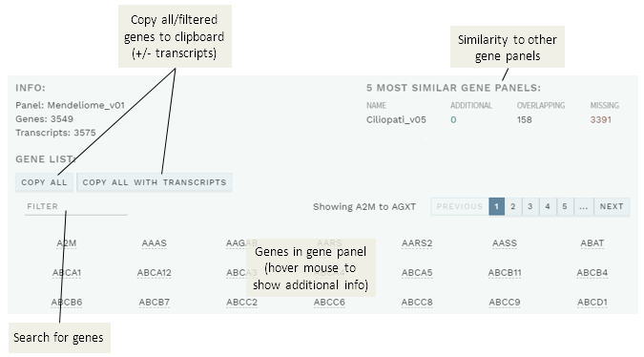Go to page 4 of gene list
This screenshot has width=644, height=357.
click(x=548, y=206)
